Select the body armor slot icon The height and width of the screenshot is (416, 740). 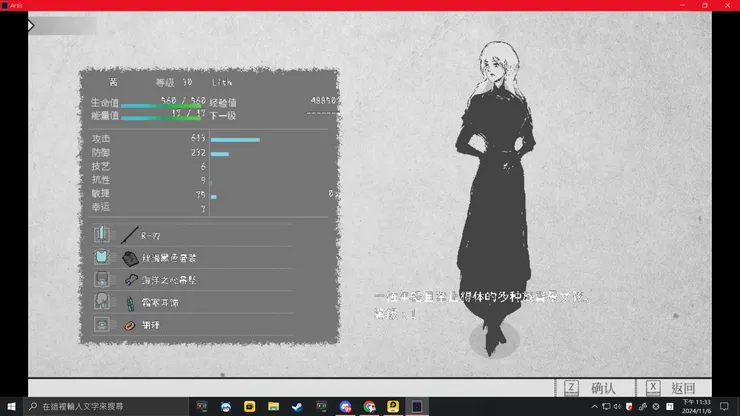(101, 257)
